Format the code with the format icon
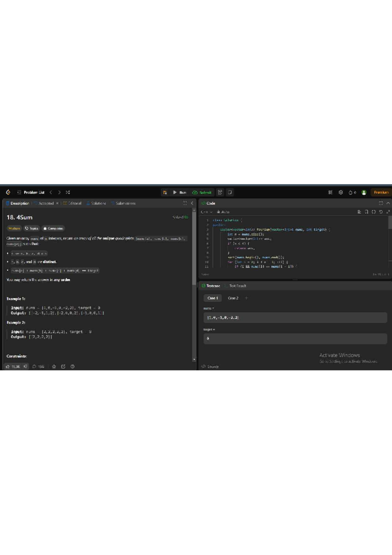This screenshot has height=555, width=392. [x=359, y=212]
